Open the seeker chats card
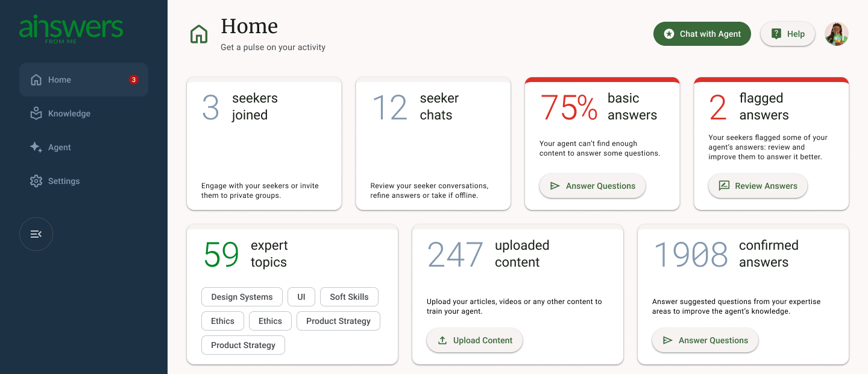This screenshot has width=868, height=374. pos(433,144)
